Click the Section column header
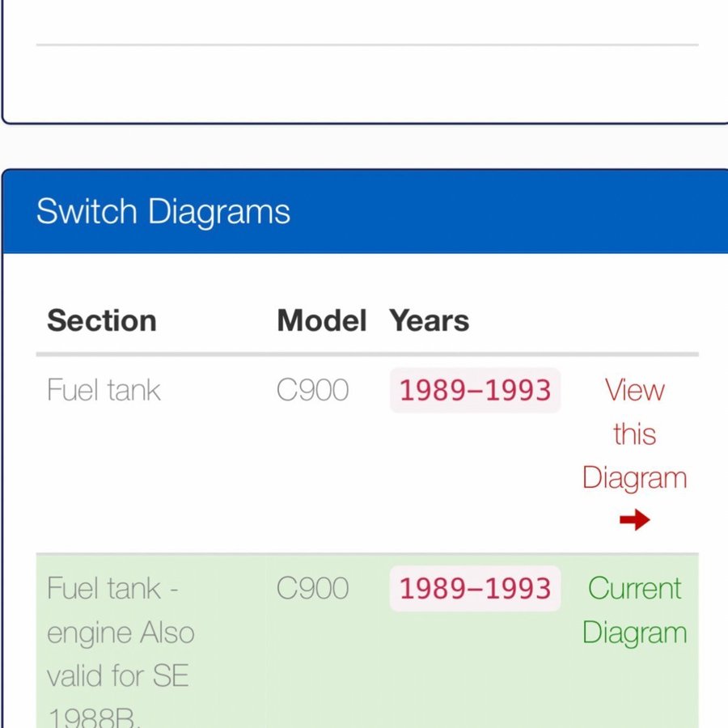 click(x=102, y=320)
